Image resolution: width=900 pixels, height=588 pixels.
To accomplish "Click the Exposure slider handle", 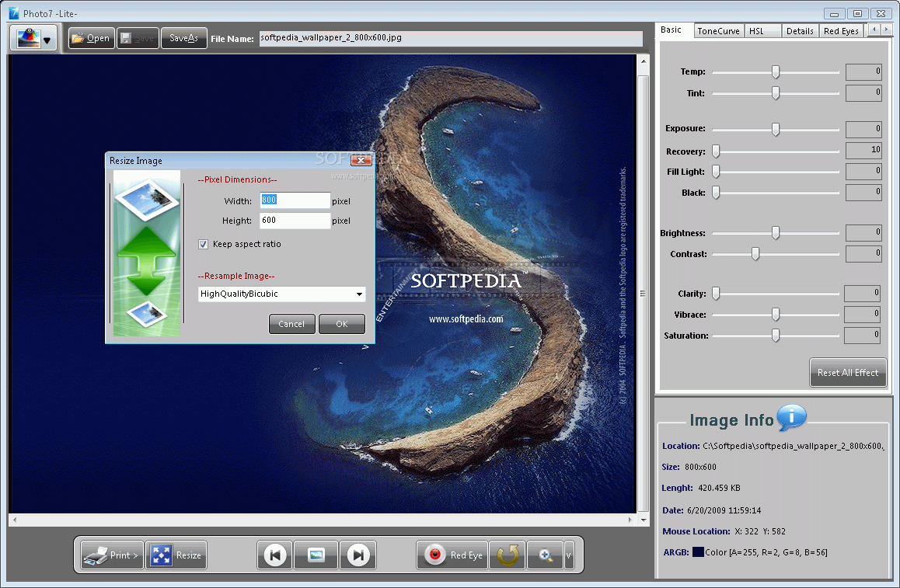I will pyautogui.click(x=776, y=129).
